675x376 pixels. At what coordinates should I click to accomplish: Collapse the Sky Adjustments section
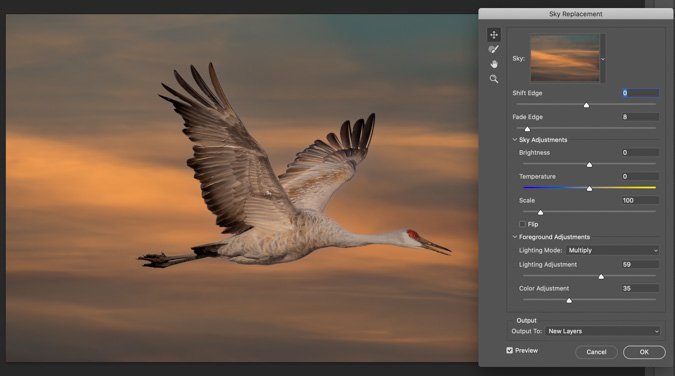click(x=514, y=140)
